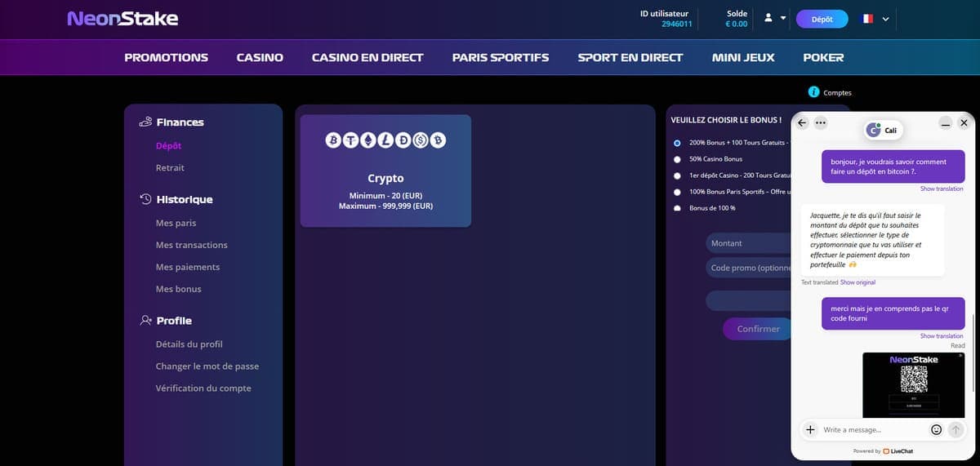Click the send message arrow button

click(956, 429)
